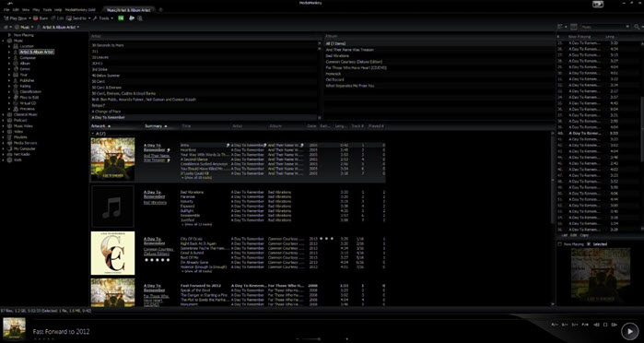644x343 pixels.
Task: Open the Playlists node
Action: pos(20,137)
